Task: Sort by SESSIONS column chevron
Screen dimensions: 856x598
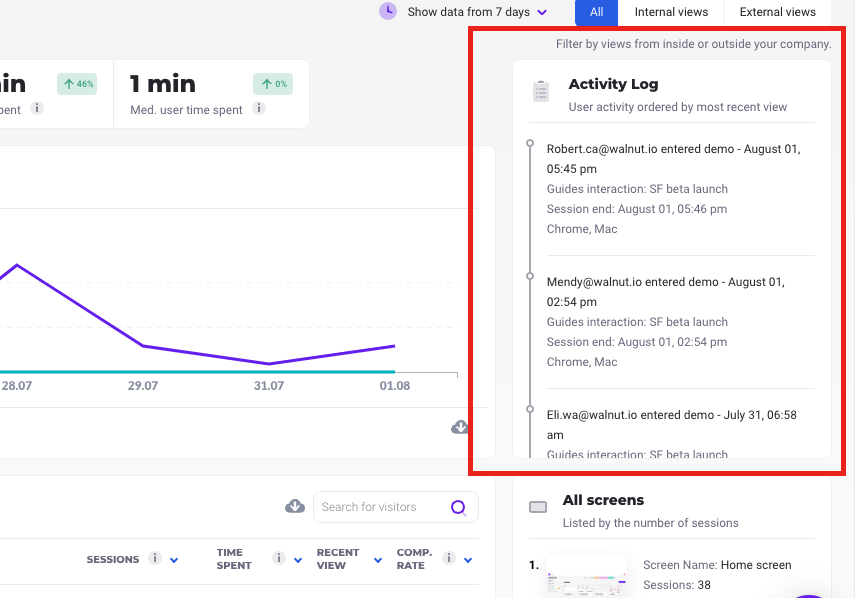Action: 174,560
